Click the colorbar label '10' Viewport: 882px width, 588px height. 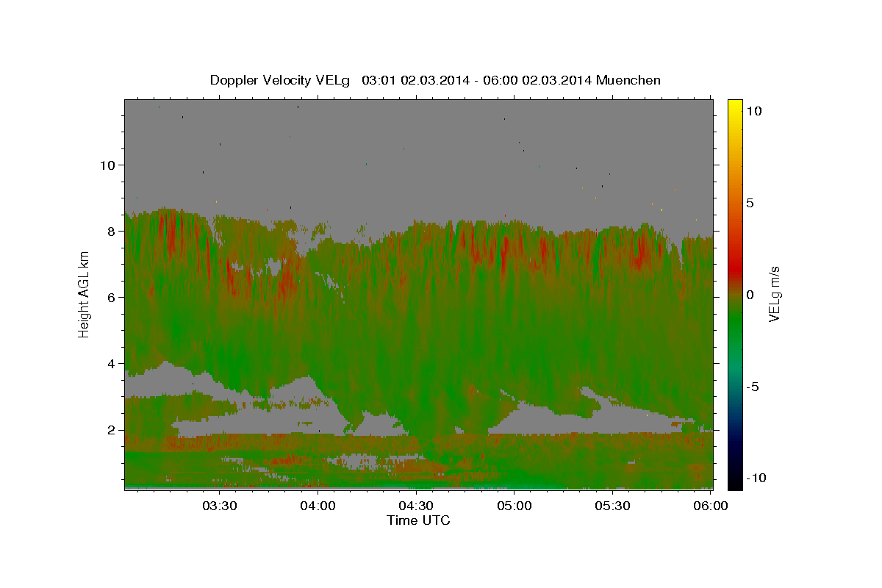(753, 110)
